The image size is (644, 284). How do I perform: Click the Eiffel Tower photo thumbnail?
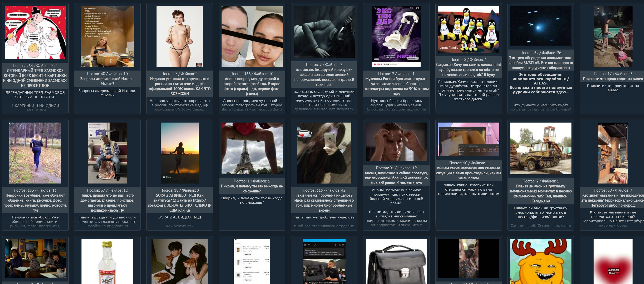[252, 148]
